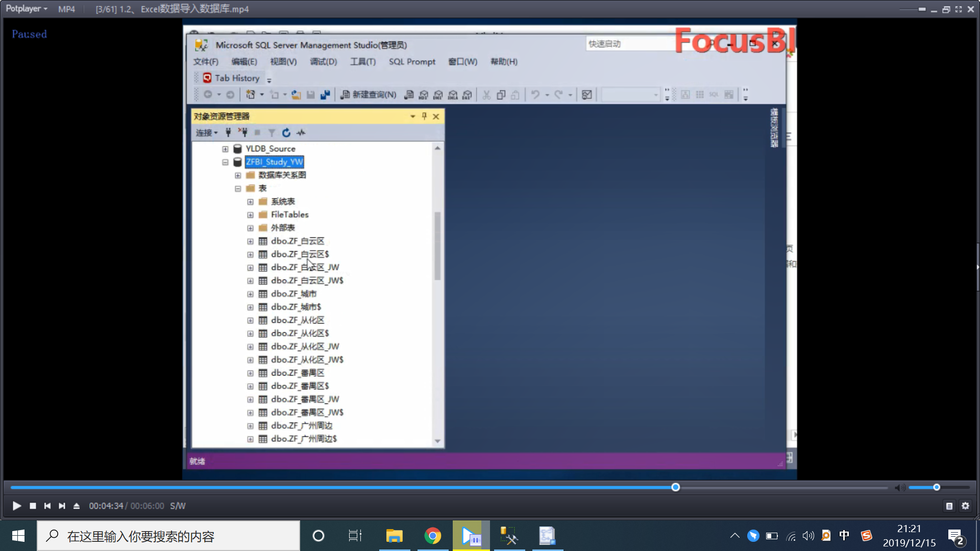Viewport: 980px width, 551px height.
Task: Open the Potplayer playlist panel icon
Action: pyautogui.click(x=949, y=506)
